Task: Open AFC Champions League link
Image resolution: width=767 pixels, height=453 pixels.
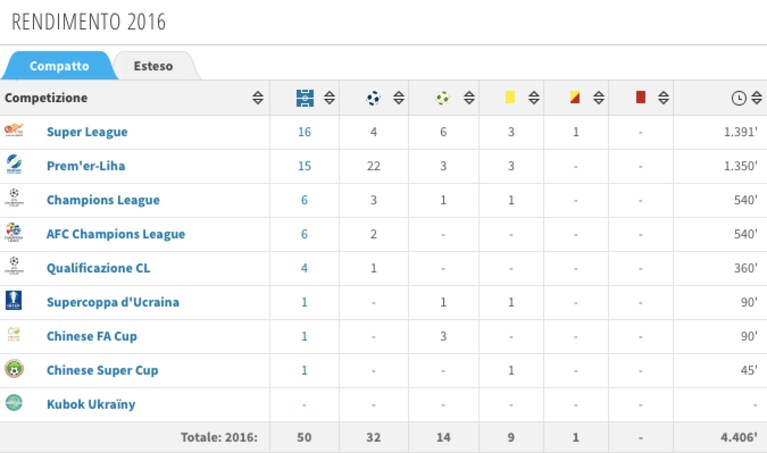Action: tap(116, 234)
